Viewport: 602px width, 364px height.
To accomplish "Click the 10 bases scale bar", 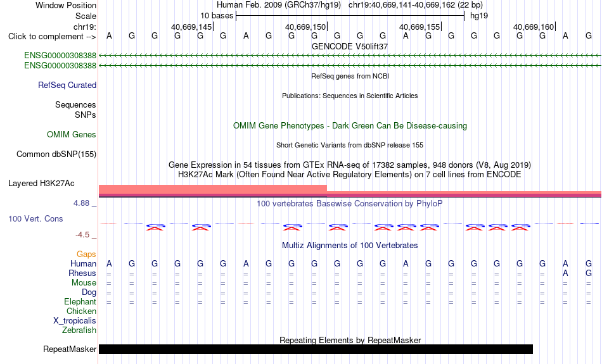I will [x=350, y=16].
